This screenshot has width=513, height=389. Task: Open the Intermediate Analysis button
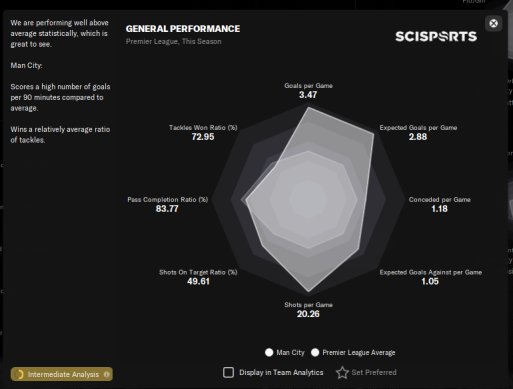(62, 374)
